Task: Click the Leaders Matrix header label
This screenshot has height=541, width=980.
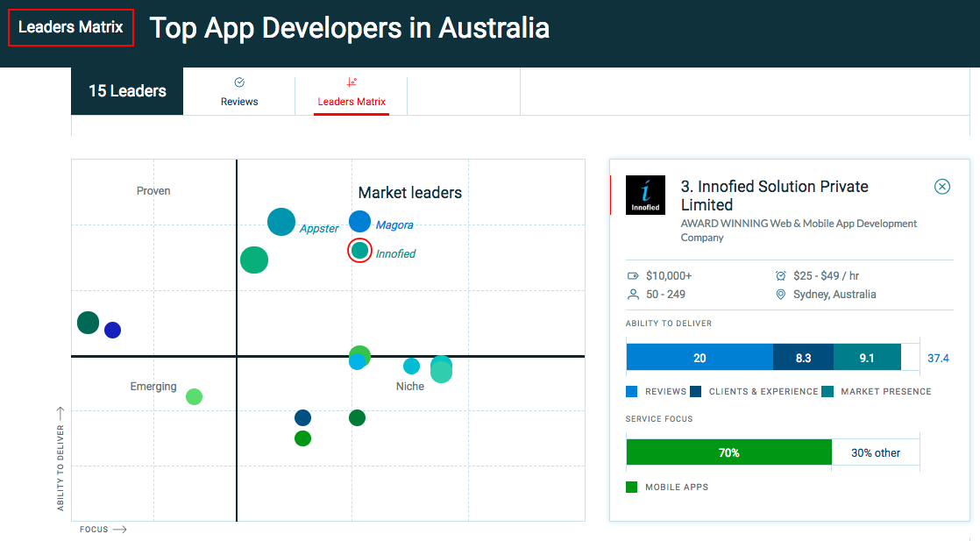Action: (71, 27)
